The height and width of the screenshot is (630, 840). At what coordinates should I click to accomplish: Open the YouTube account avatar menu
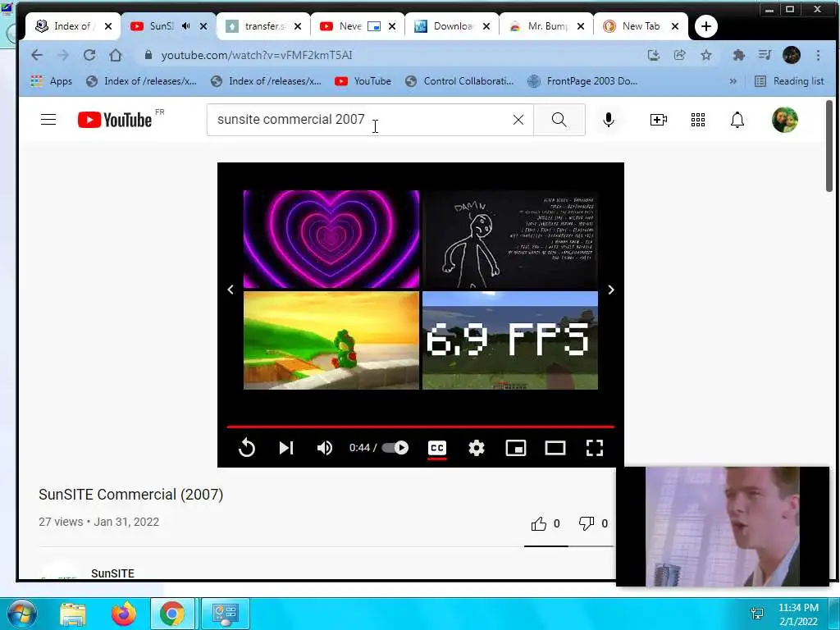pos(785,120)
